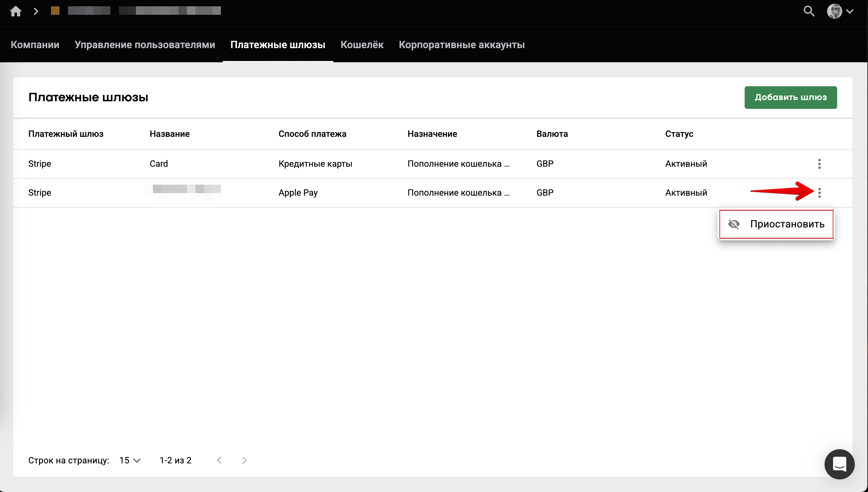Select Приостановить in context menu

pyautogui.click(x=787, y=224)
